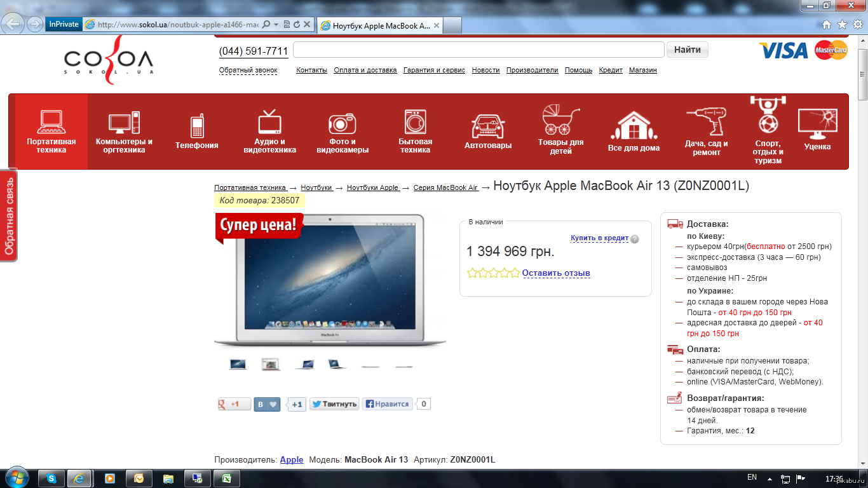Click the Facebook Нравится button
Viewport: 868px width, 488px height.
(387, 404)
